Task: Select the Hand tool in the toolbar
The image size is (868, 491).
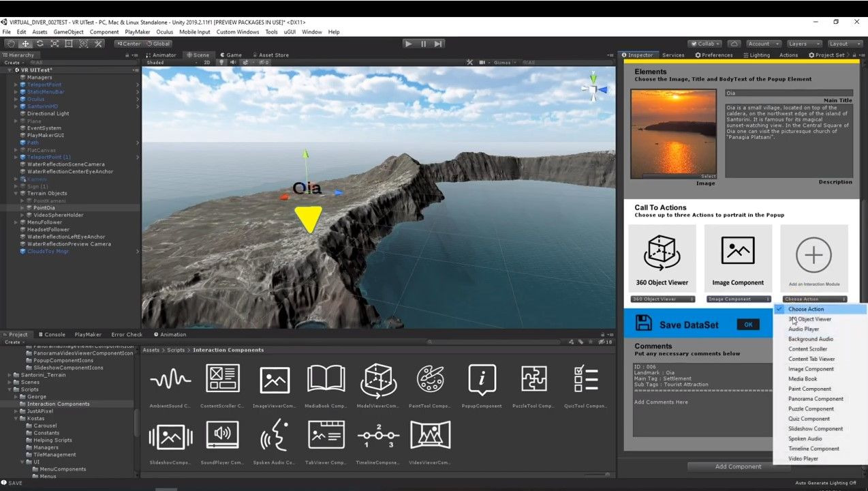Action: (x=11, y=44)
